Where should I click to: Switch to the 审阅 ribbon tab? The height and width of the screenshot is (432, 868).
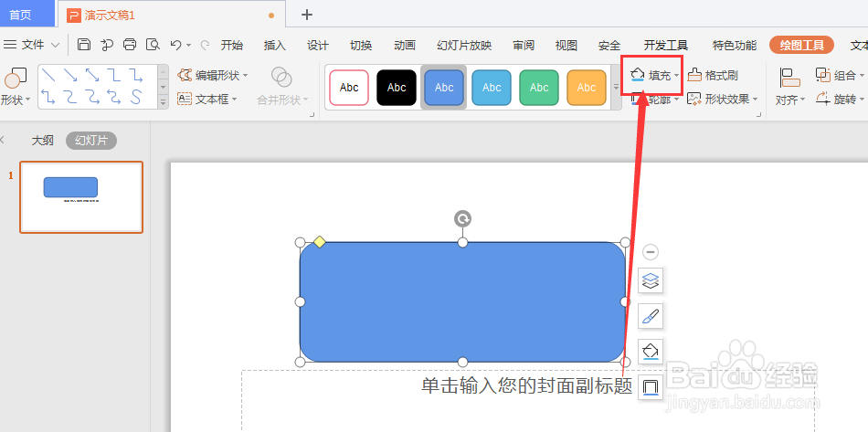[524, 46]
